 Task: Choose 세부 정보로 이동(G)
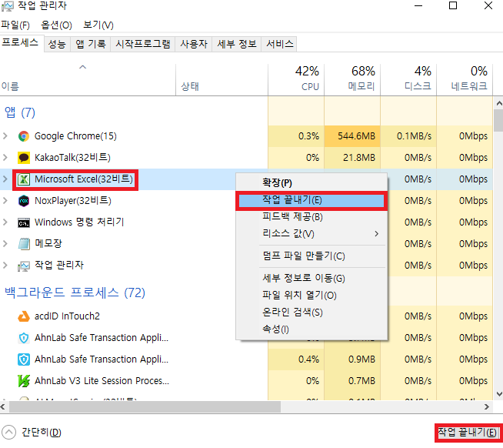(x=311, y=278)
